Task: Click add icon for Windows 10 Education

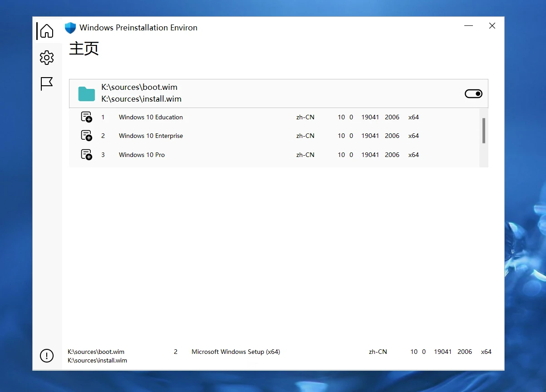Action: click(x=86, y=117)
